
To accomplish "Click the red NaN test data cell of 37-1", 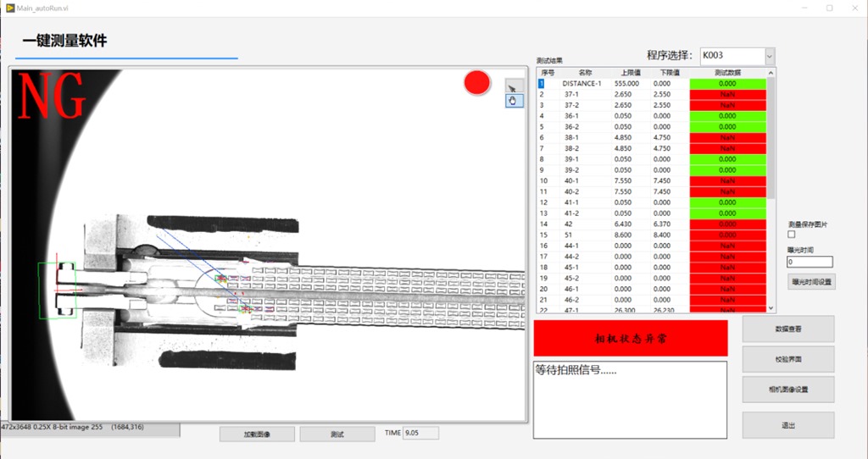I will coord(727,95).
